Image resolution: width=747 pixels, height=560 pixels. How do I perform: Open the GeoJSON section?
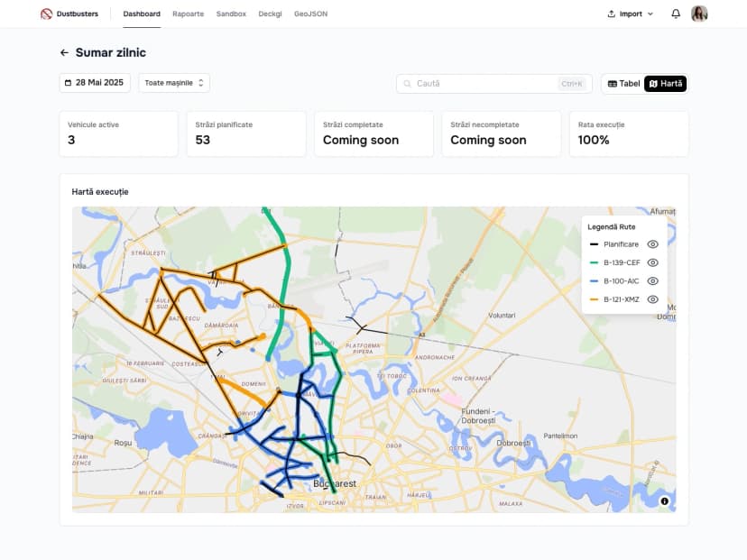[310, 14]
